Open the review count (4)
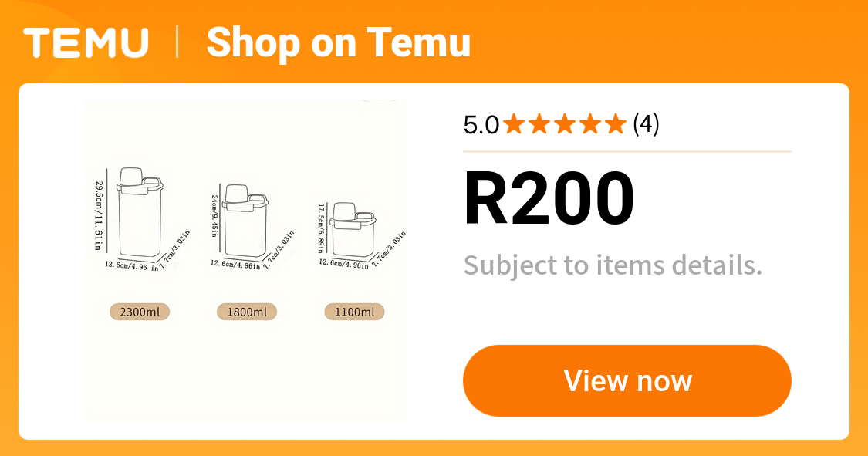The height and width of the screenshot is (456, 868). click(646, 123)
